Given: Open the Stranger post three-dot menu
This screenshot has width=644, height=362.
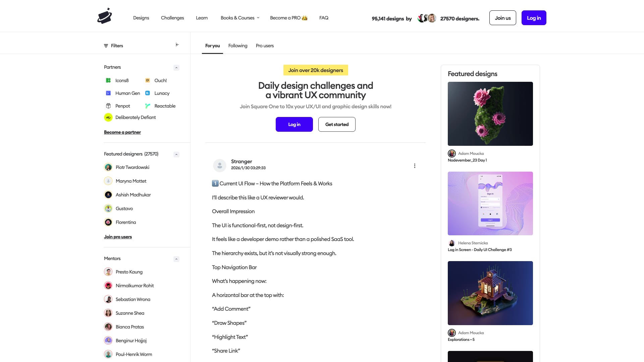Looking at the screenshot, I should click(415, 166).
